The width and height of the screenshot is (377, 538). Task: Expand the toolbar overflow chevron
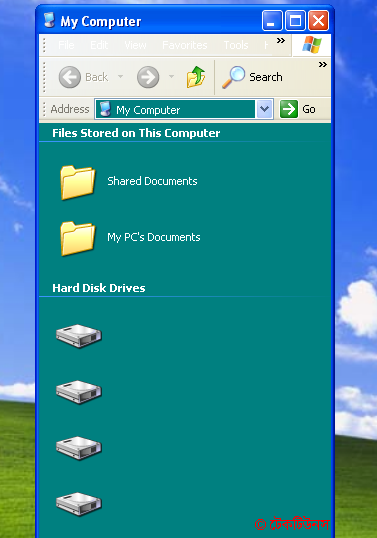pyautogui.click(x=322, y=65)
